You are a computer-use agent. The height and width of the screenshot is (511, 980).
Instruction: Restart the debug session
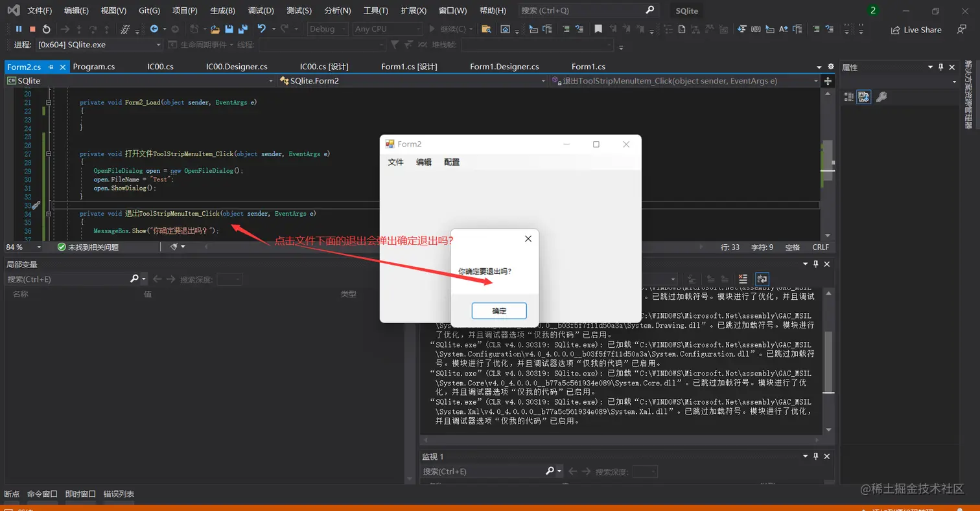point(47,29)
